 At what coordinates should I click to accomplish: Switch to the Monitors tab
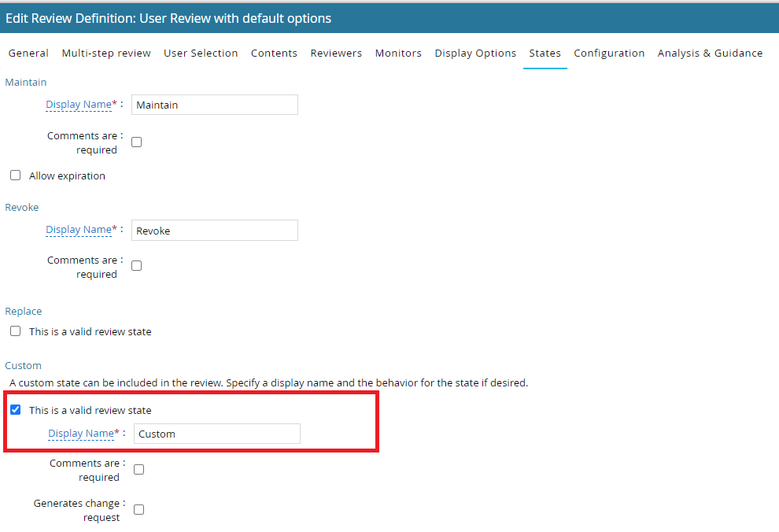coord(398,54)
